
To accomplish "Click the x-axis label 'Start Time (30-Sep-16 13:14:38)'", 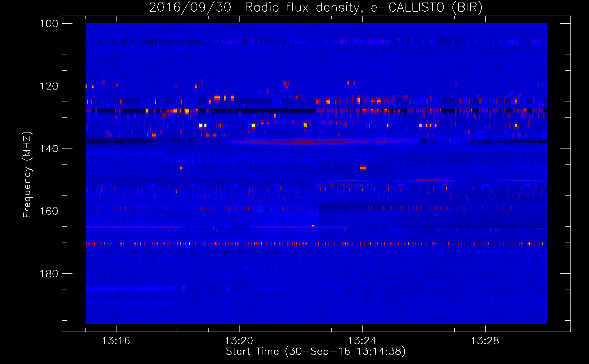I will click(x=316, y=352).
